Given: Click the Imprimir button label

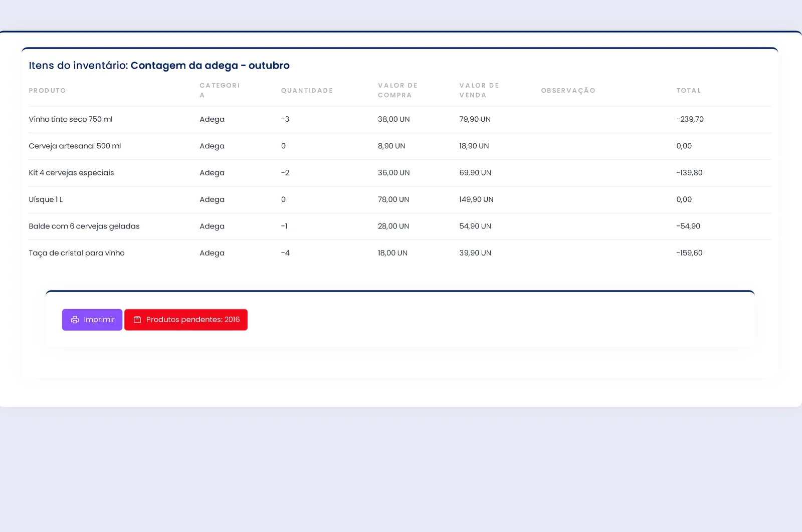Looking at the screenshot, I should (99, 320).
